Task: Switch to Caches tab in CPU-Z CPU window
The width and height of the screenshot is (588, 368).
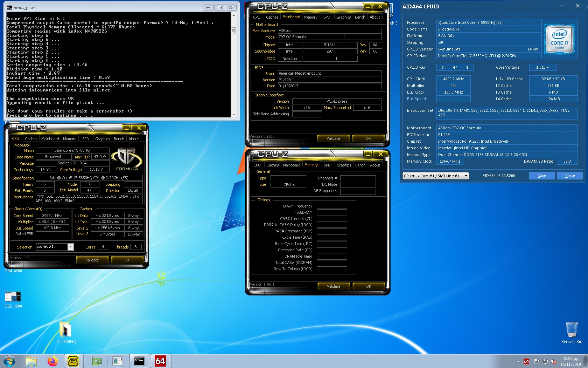Action: [x=31, y=139]
